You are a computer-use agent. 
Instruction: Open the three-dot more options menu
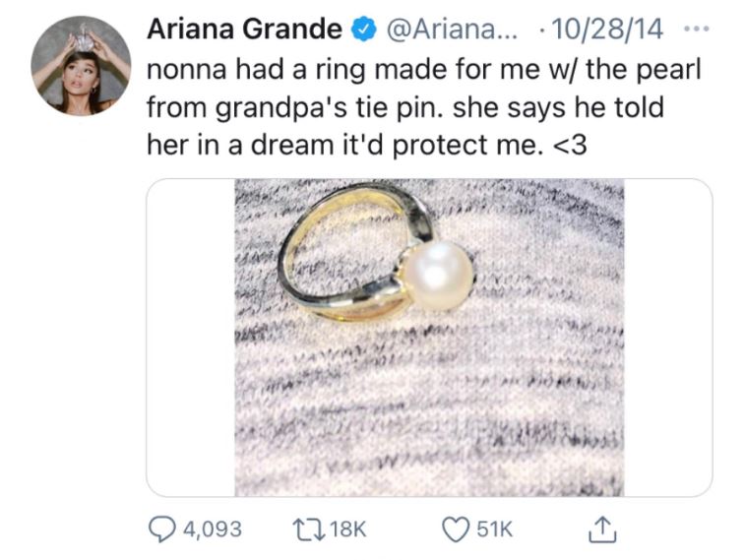(x=697, y=30)
